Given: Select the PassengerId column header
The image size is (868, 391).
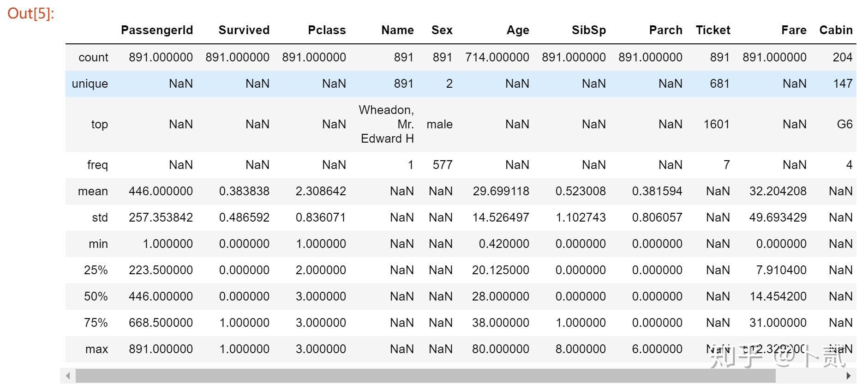Looking at the screenshot, I should pos(157,30).
